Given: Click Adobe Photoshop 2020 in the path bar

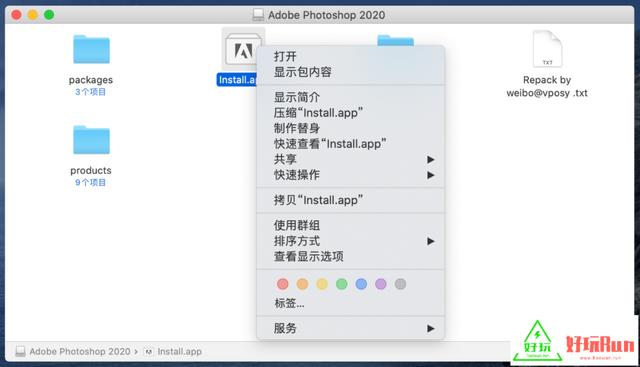Looking at the screenshot, I should pyautogui.click(x=80, y=351).
